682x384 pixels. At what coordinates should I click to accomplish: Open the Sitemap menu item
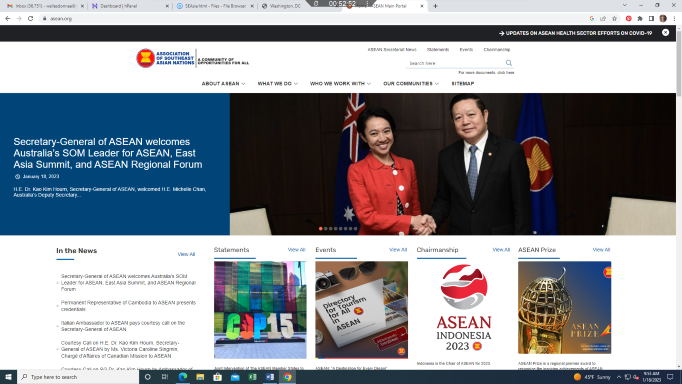pyautogui.click(x=463, y=83)
